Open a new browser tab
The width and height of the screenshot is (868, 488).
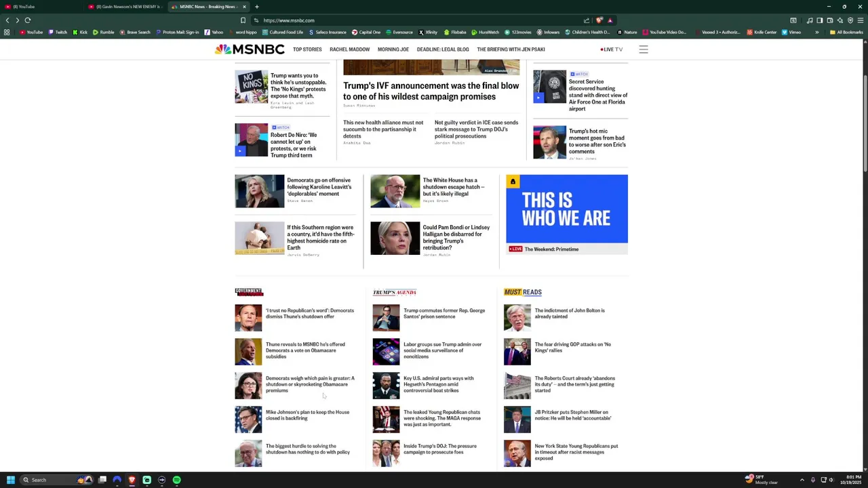(256, 7)
